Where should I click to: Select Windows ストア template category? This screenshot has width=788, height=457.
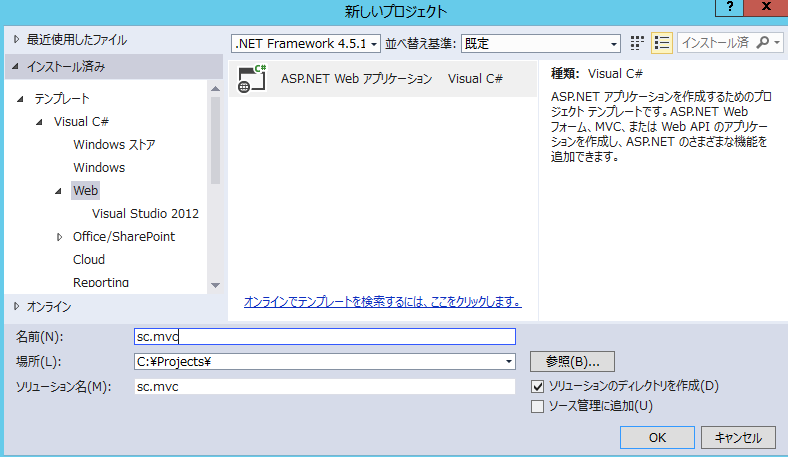[x=114, y=145]
